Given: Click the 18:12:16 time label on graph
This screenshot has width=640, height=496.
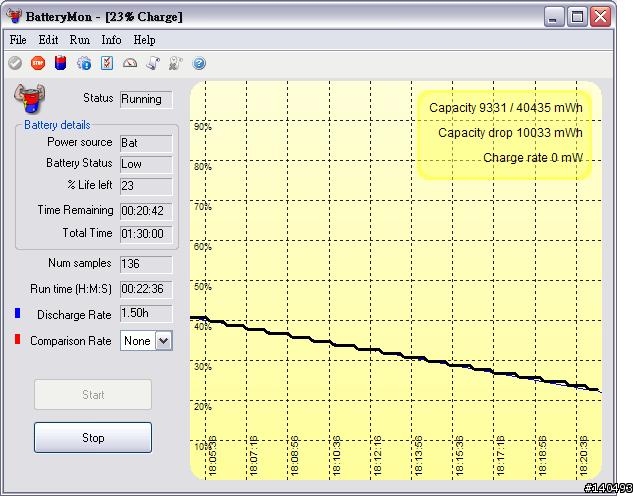Looking at the screenshot, I should tap(377, 456).
